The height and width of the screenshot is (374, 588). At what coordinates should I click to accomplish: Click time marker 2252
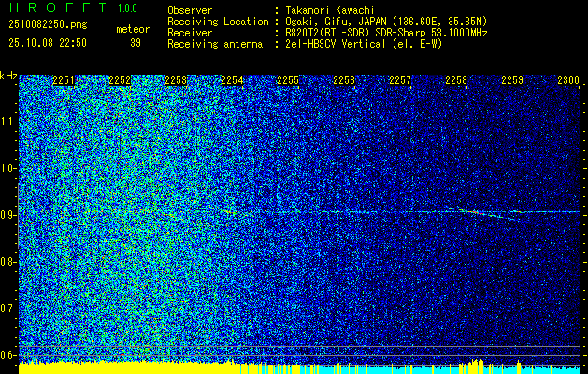[x=120, y=80]
